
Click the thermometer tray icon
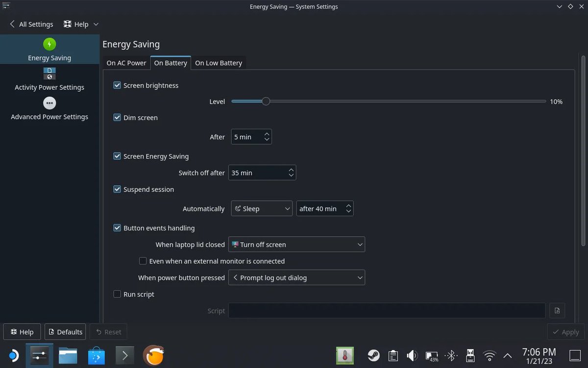345,355
